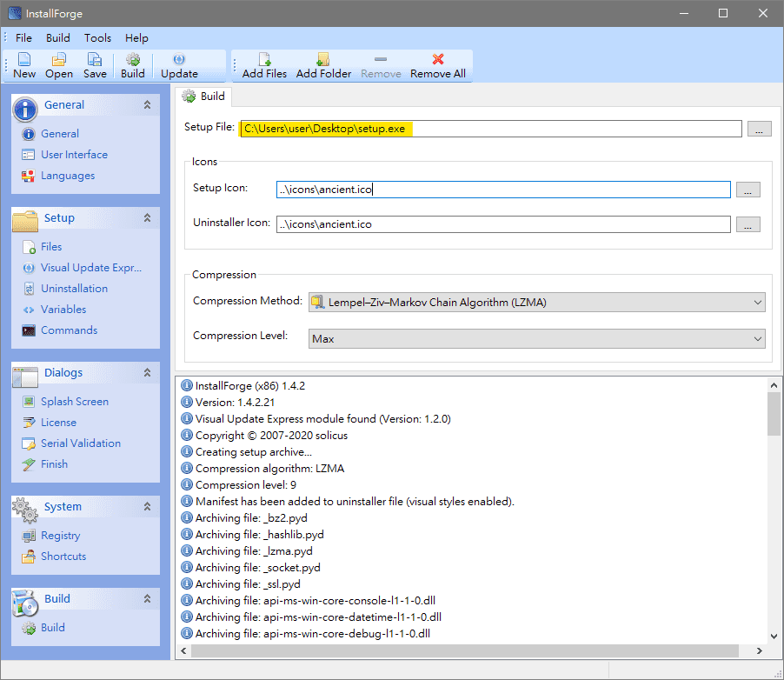Click the Setup Icon path field
This screenshot has height=680, width=784.
503,190
